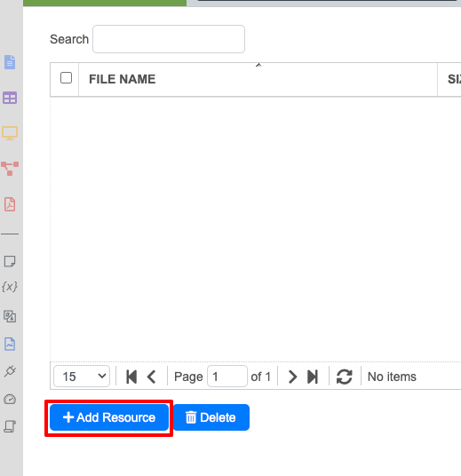Open the plug plugin icon in sidebar
The width and height of the screenshot is (461, 476).
pos(10,371)
